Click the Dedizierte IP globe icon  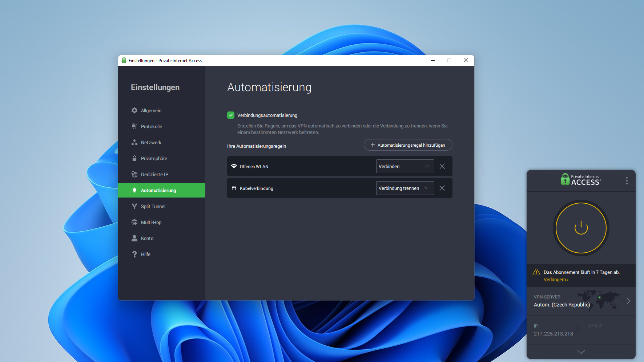(134, 174)
